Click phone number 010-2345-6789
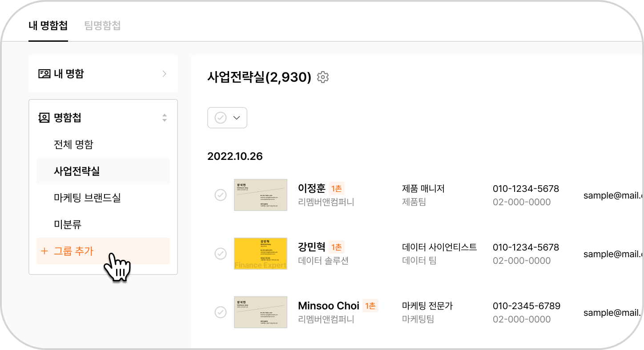 point(527,306)
